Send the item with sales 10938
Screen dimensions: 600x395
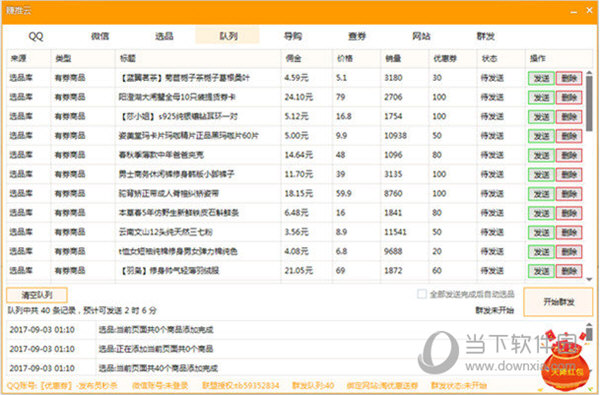541,136
